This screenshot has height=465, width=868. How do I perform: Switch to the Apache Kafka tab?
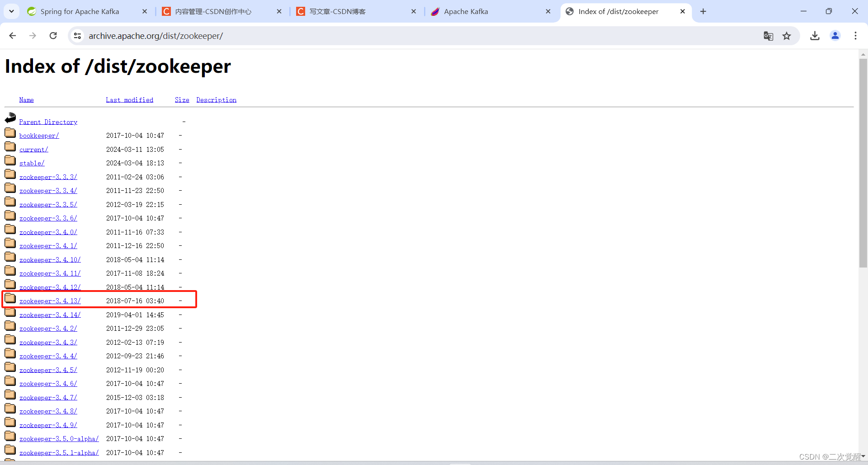[466, 12]
